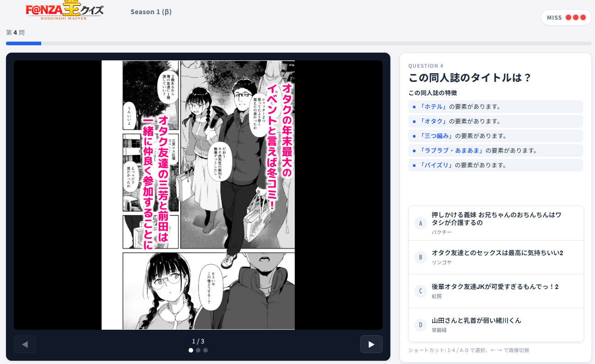Select answer 山田さんと乳首が弱い緒川くん
Image resolution: width=595 pixels, height=364 pixels.
476,321
